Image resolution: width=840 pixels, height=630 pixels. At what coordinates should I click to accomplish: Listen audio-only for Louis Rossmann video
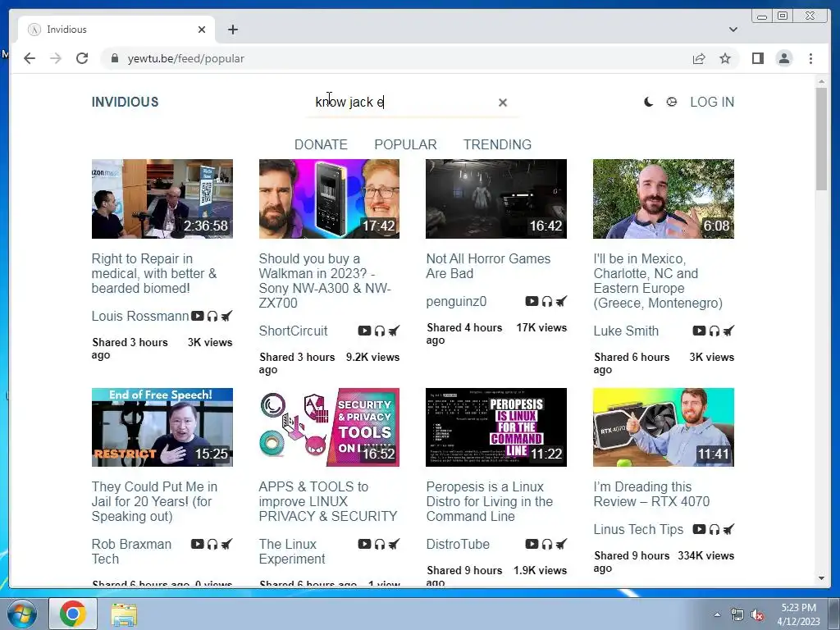click(212, 316)
